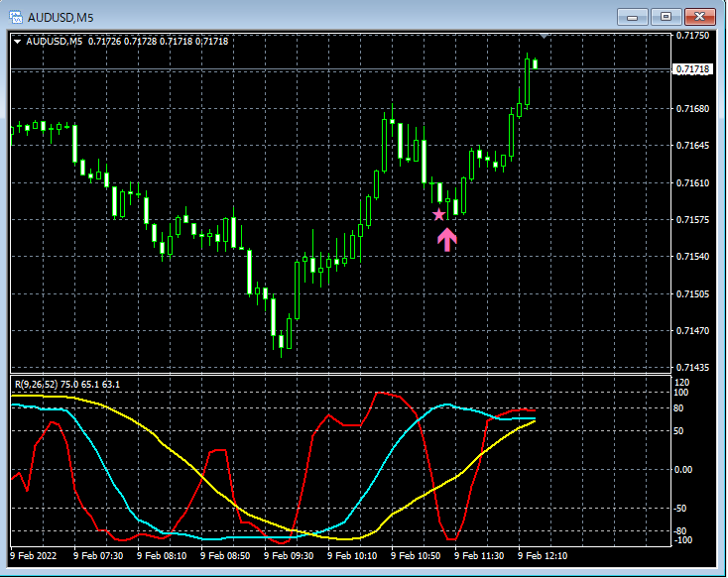
Task: Click time axis label 9 Feb 12:10
Action: click(x=543, y=556)
